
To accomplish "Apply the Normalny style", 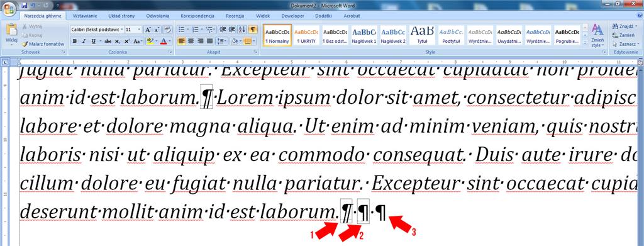I will [277, 36].
